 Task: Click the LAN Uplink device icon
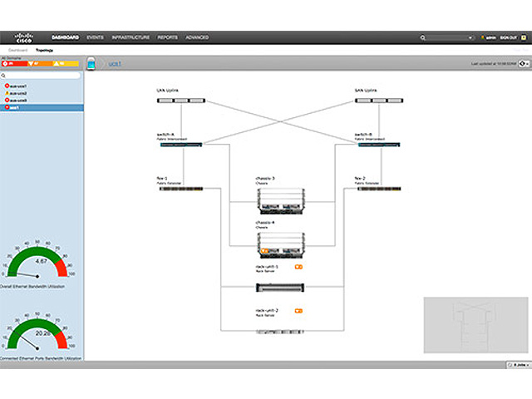180,101
